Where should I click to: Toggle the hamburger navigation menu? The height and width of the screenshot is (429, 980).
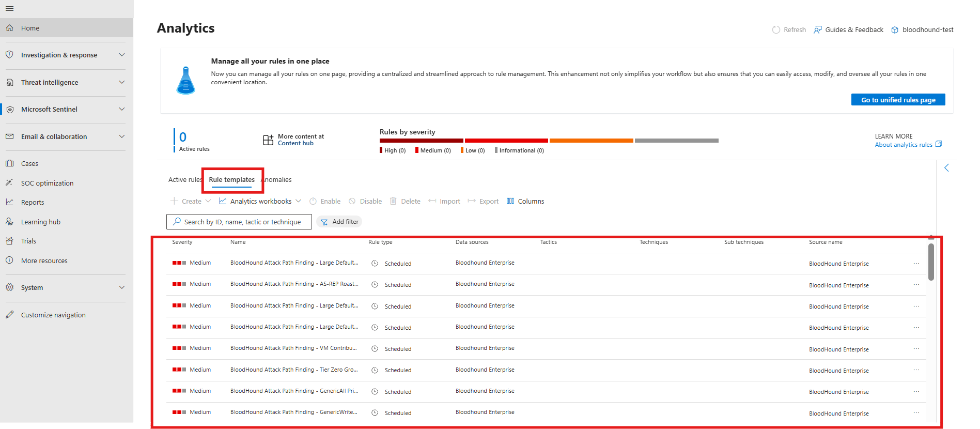pos(9,9)
